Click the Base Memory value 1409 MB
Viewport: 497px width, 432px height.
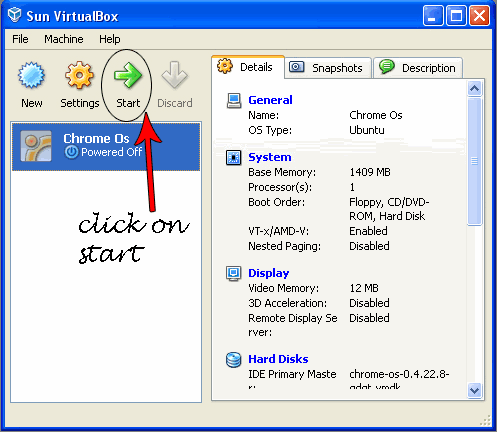(370, 172)
